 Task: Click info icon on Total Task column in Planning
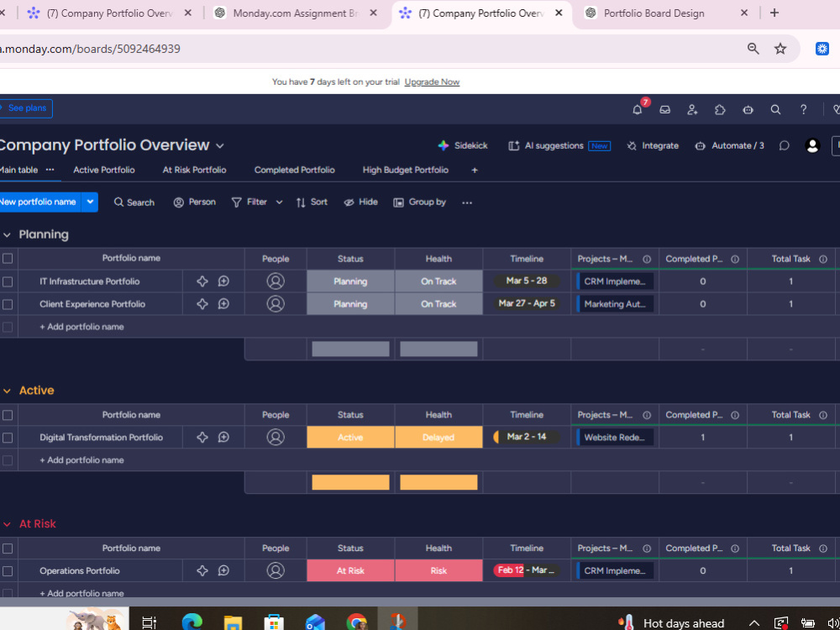point(823,259)
